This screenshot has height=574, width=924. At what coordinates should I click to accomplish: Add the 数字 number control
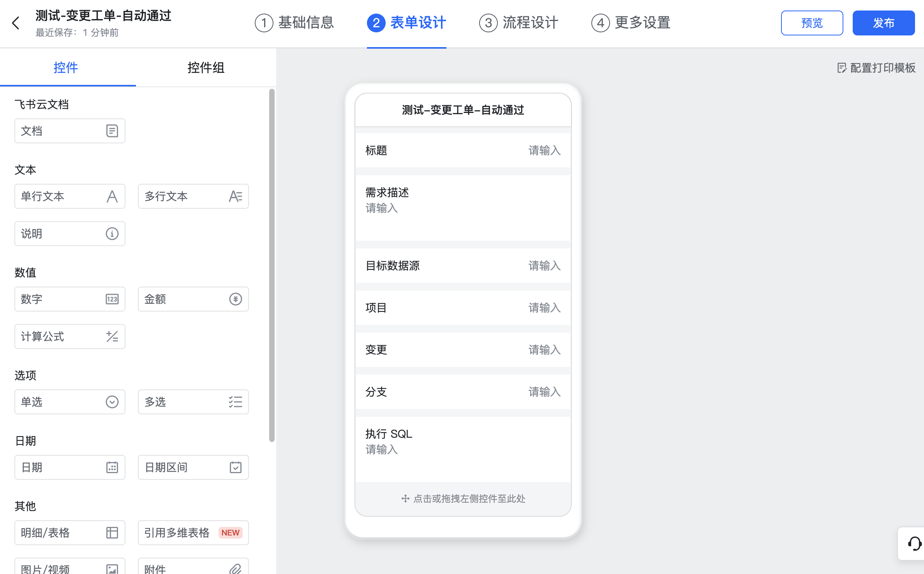[x=70, y=299]
